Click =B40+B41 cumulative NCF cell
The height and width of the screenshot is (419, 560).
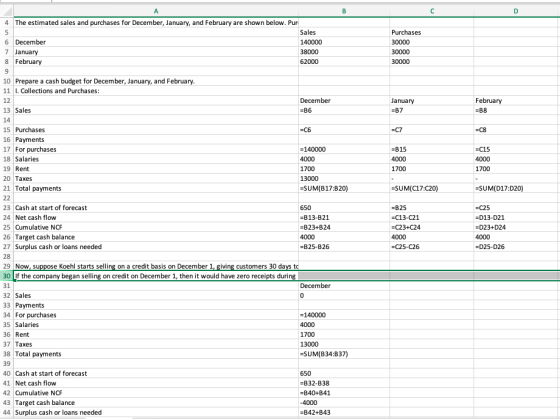point(344,393)
